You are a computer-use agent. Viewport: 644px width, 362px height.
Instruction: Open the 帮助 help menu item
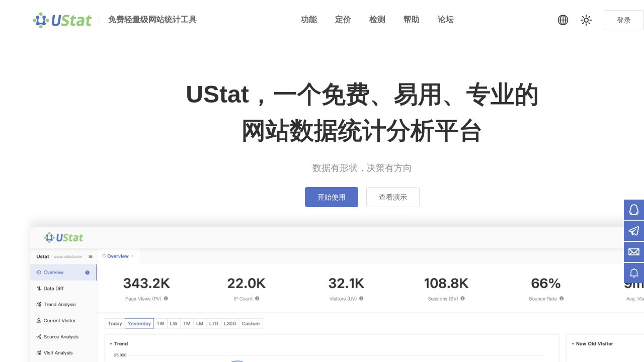point(412,20)
